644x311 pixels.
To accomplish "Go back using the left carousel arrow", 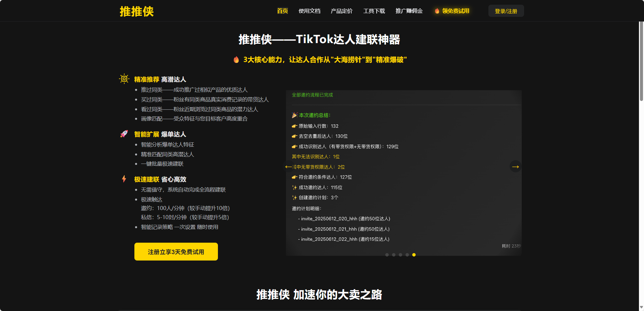I will pos(289,166).
